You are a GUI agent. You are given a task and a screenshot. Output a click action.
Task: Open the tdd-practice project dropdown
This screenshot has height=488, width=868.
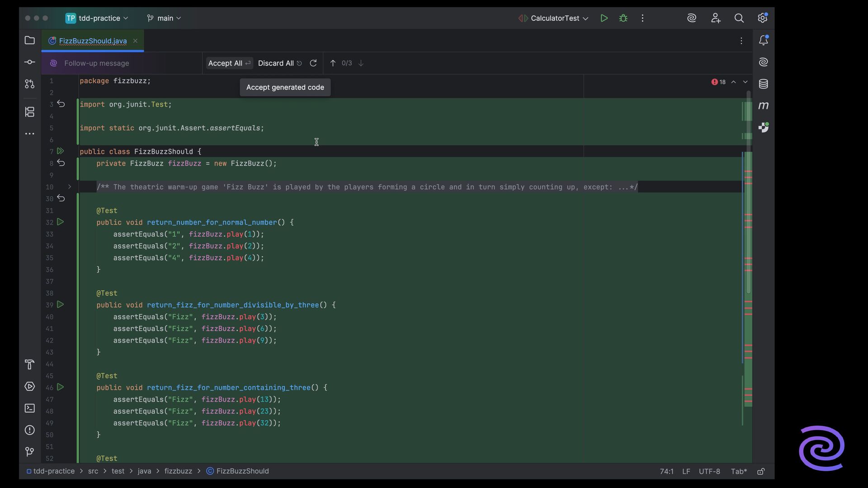(97, 19)
